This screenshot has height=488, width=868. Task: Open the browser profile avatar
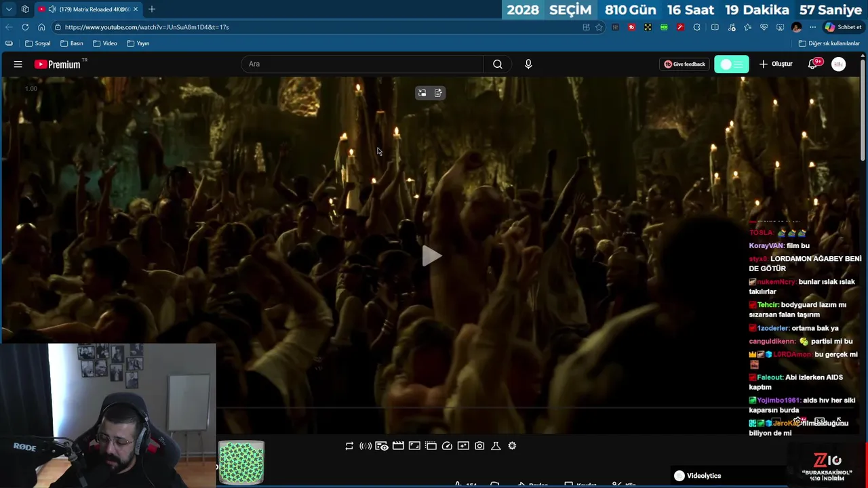796,27
